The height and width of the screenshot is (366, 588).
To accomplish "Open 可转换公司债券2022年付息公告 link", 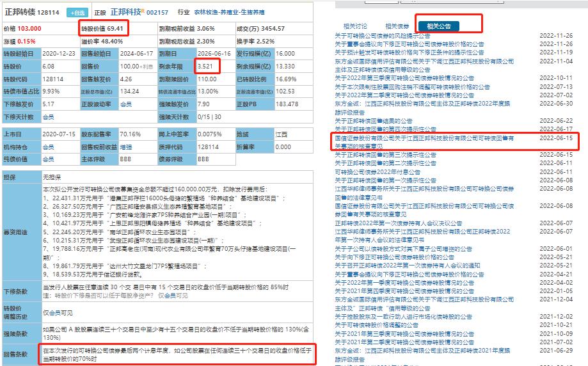I will tap(378, 172).
